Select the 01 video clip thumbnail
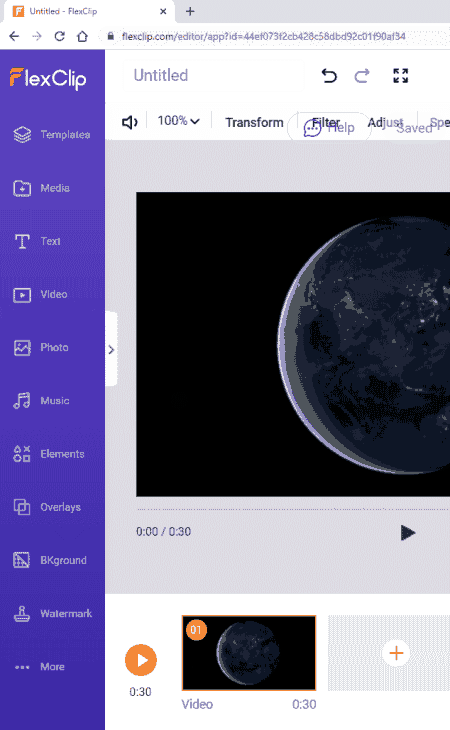450x730 pixels. pyautogui.click(x=249, y=653)
